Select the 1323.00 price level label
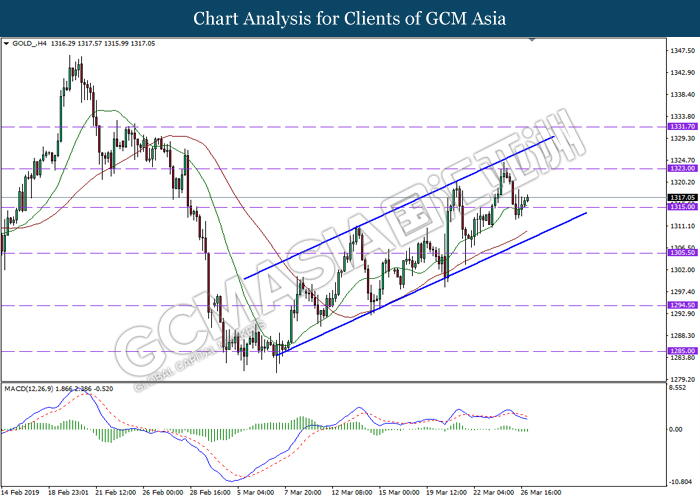700x500 pixels. tap(682, 168)
